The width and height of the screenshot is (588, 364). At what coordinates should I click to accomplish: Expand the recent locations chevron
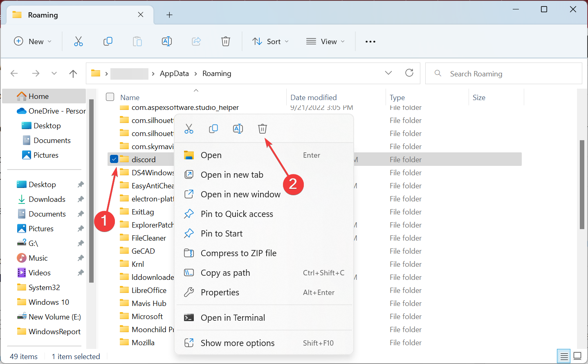54,74
